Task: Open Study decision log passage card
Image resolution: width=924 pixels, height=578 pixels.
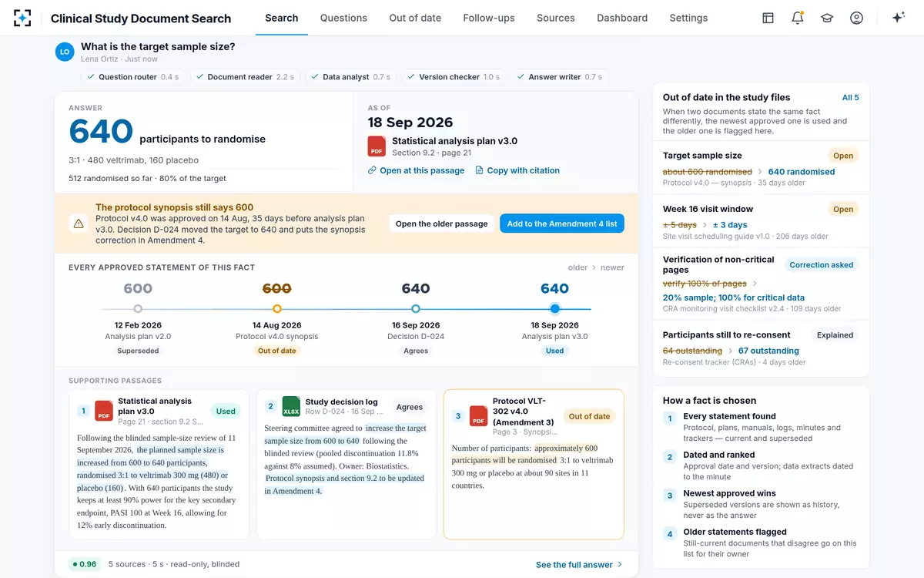Action: pyautogui.click(x=346, y=464)
